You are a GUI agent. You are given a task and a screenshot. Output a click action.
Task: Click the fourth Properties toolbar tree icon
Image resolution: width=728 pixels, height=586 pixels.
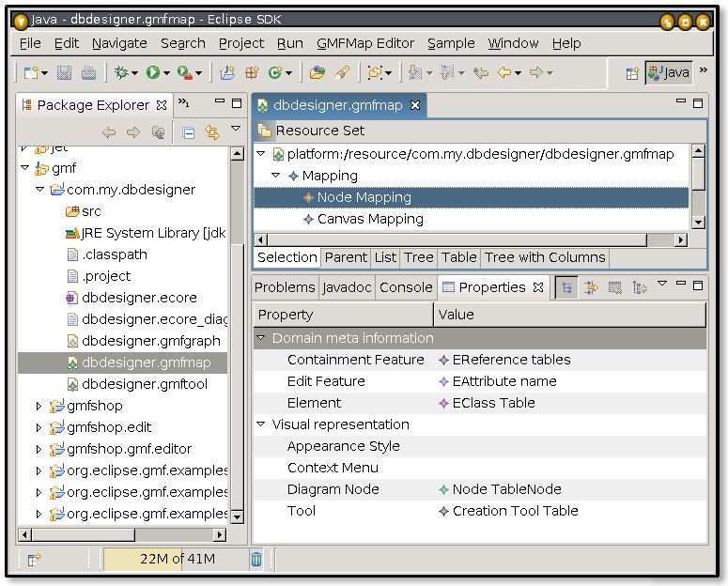[x=640, y=288]
